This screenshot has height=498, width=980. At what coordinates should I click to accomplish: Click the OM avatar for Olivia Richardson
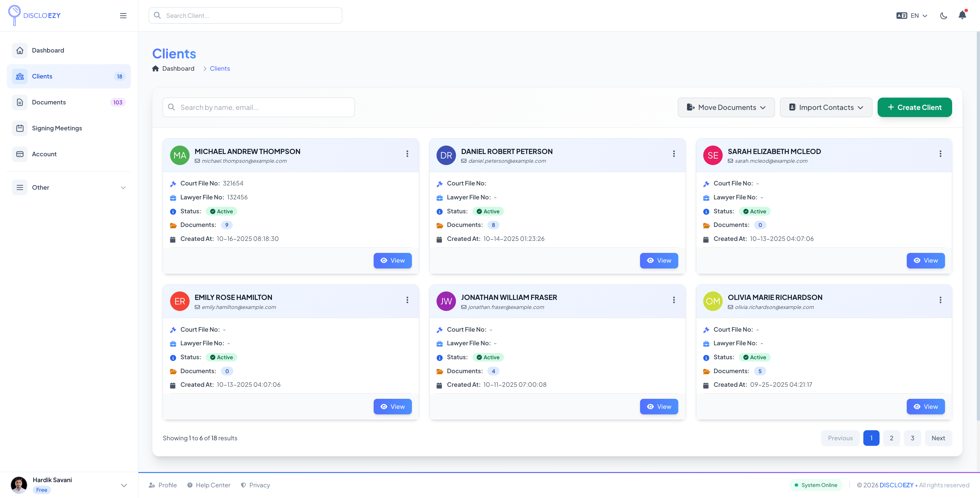coord(712,301)
